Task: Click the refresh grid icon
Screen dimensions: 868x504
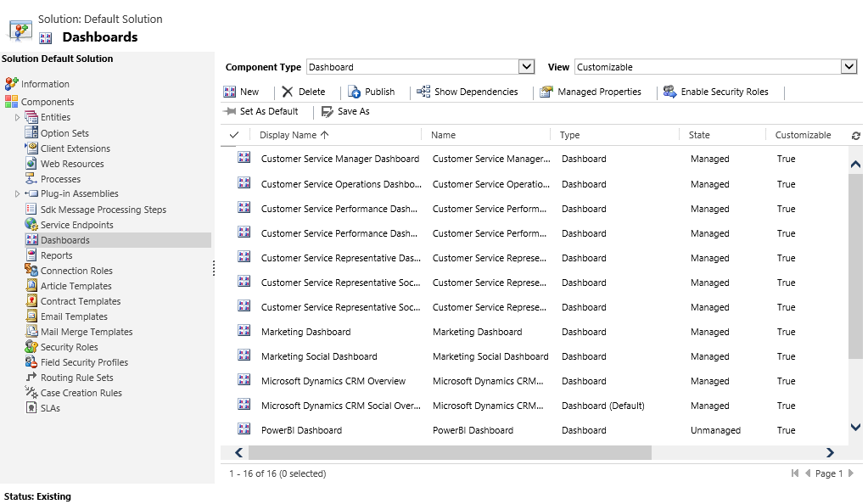Action: click(855, 136)
